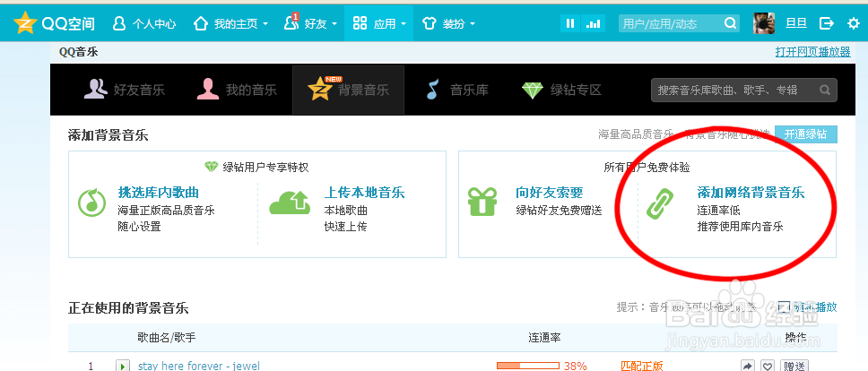The height and width of the screenshot is (371, 868).
Task: Play the song stay here forever
Action: point(123,366)
